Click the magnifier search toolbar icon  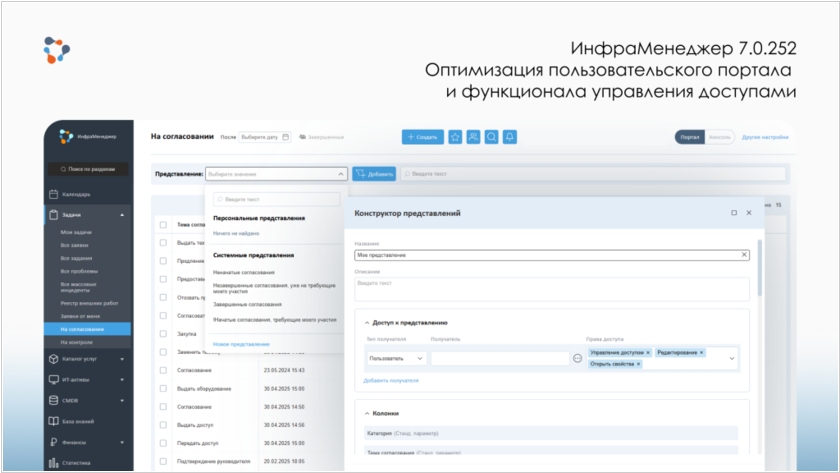coord(491,137)
